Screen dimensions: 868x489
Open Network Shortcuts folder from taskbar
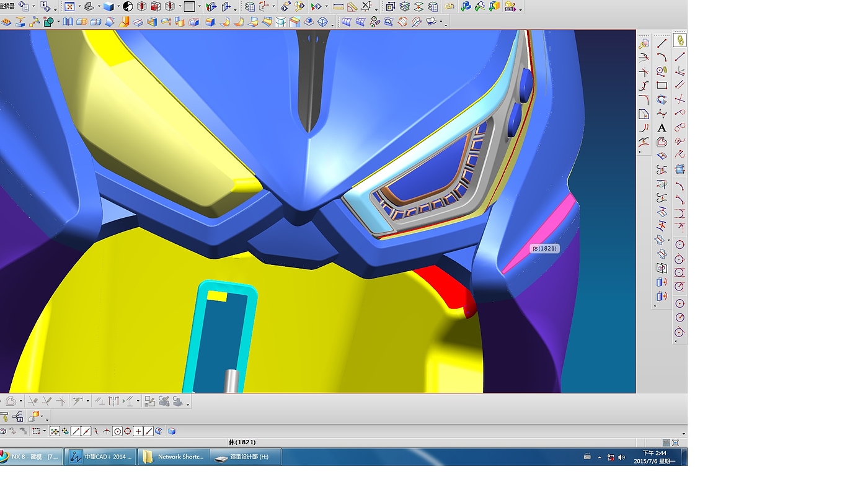[174, 457]
